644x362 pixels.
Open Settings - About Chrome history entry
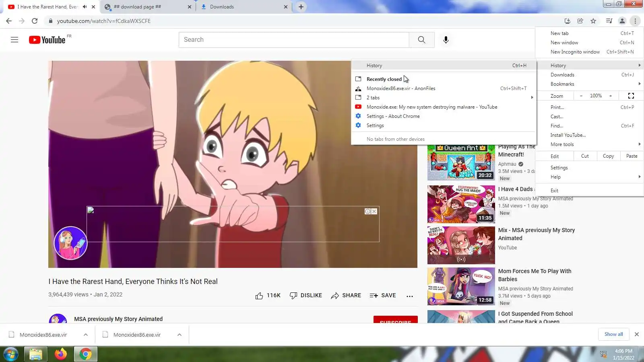444,116
